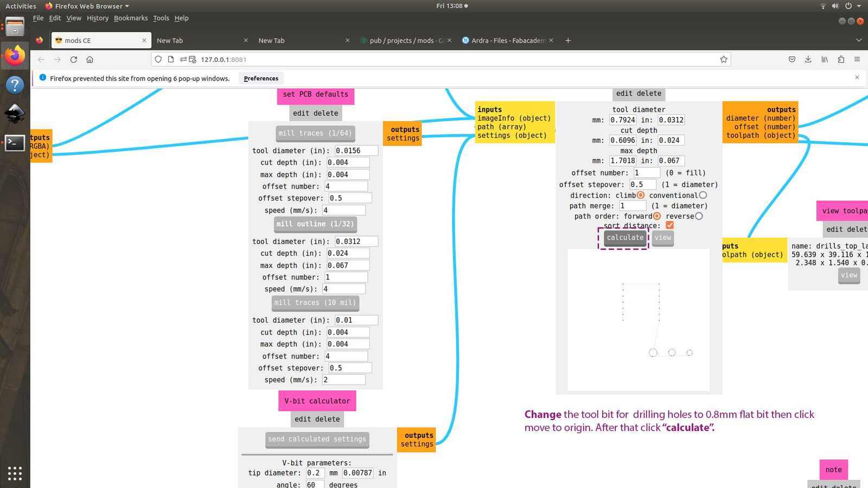Viewport: 868px width, 488px height.
Task: Click the calculate button
Action: pyautogui.click(x=624, y=237)
